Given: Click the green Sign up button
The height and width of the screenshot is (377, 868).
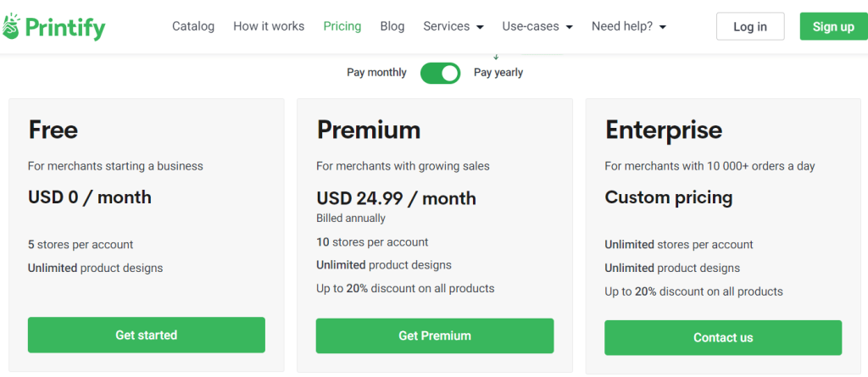Looking at the screenshot, I should (834, 26).
